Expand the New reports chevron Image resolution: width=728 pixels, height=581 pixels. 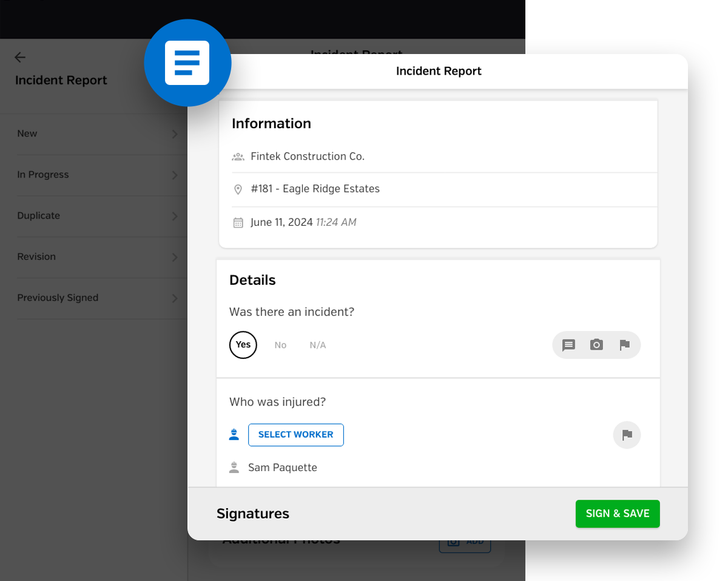[x=175, y=134]
